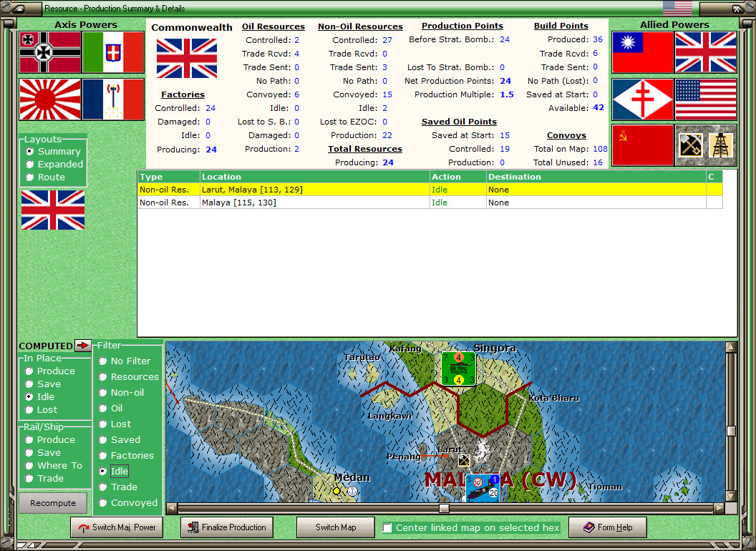Select the Free France cross flag
Viewport: 756px width, 551px height.
[x=643, y=99]
